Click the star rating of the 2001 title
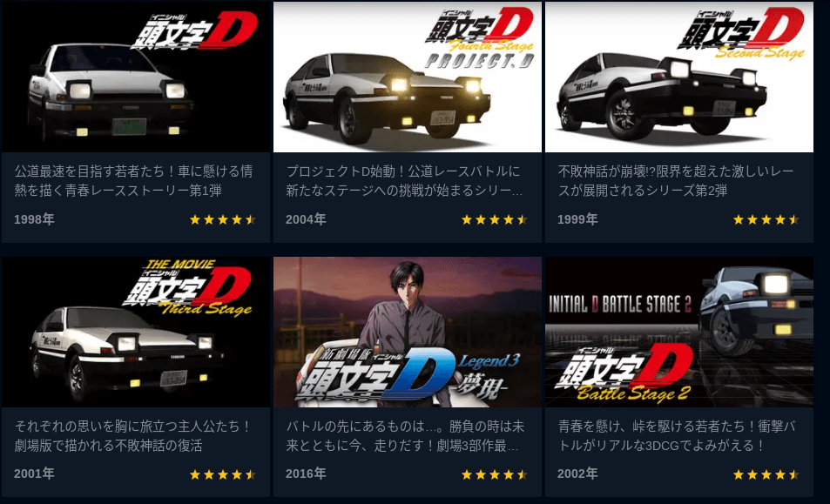This screenshot has width=830, height=504. pyautogui.click(x=223, y=474)
